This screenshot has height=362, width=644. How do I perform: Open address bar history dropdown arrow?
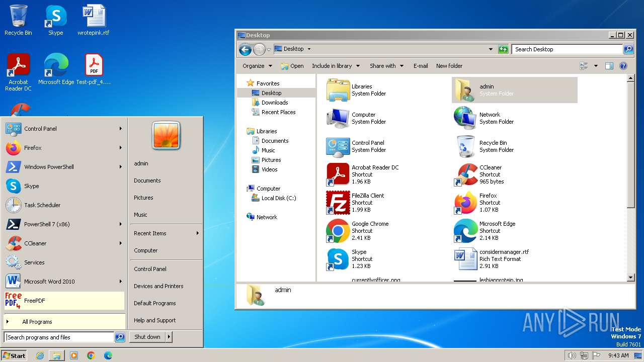[491, 49]
